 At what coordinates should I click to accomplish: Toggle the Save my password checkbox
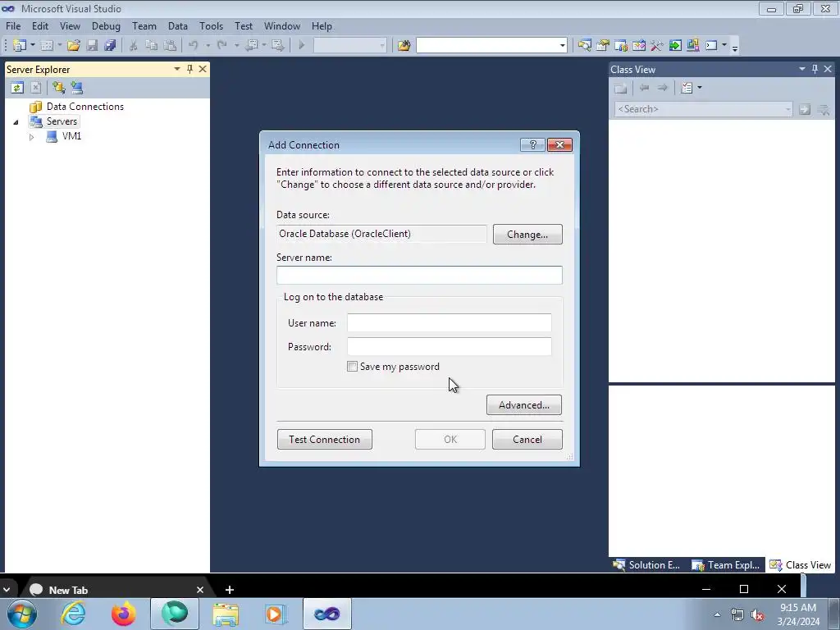[352, 367]
